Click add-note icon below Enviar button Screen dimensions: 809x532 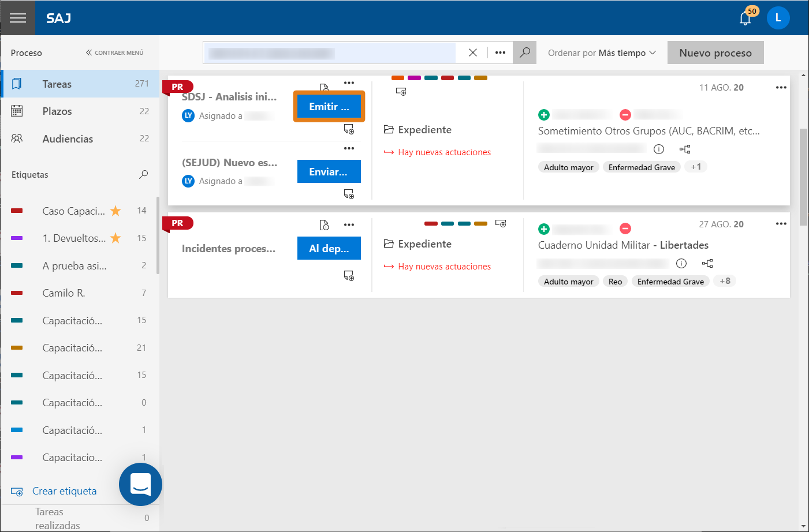tap(349, 194)
